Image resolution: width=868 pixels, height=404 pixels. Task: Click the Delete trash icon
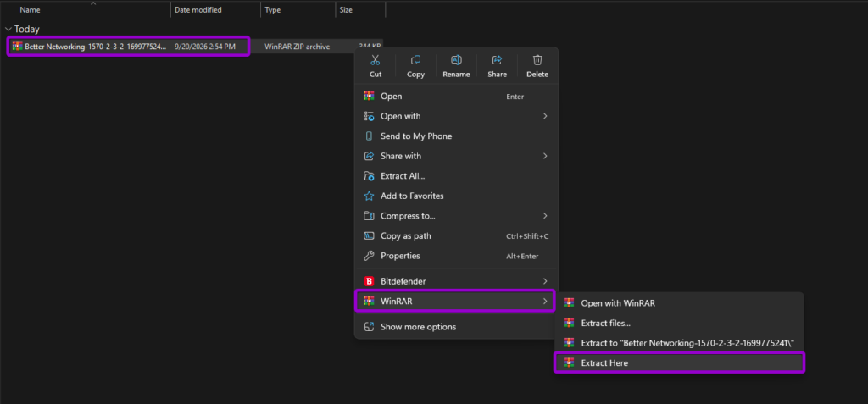(x=537, y=60)
